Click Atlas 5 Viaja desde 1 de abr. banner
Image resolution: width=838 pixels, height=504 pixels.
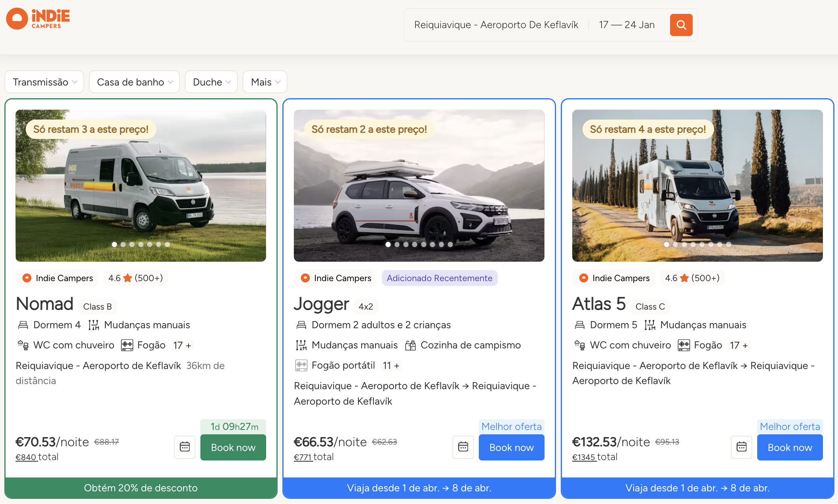698,488
